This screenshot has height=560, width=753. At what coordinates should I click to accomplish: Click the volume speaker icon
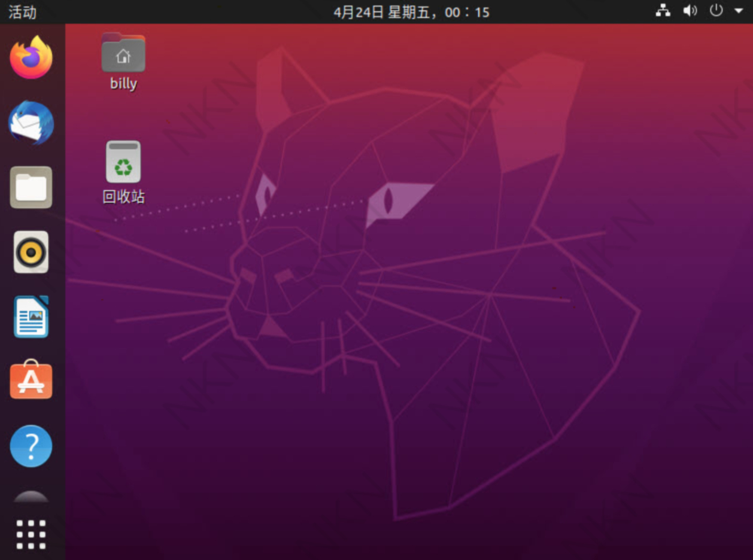click(x=690, y=11)
